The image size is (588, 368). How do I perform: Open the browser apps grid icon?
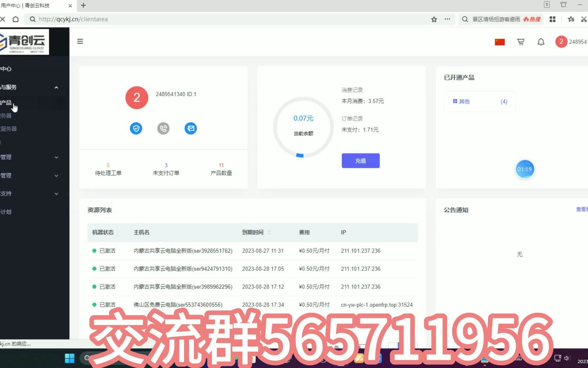click(x=553, y=19)
